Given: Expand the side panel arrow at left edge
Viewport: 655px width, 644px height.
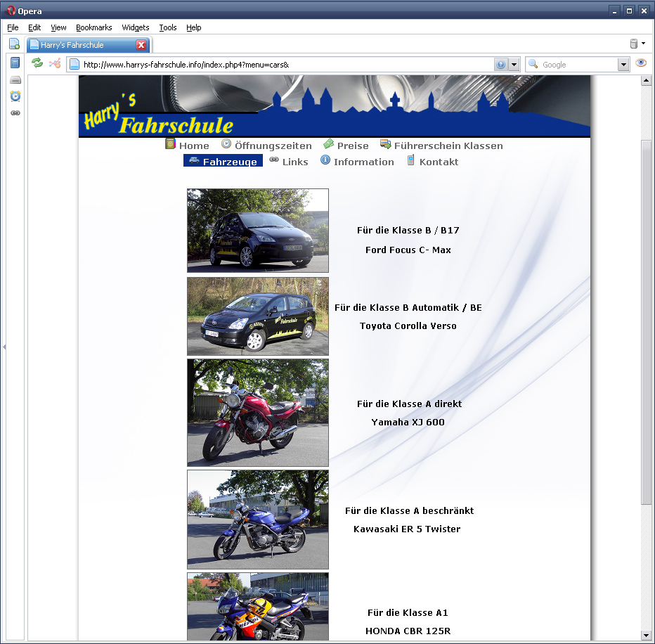Looking at the screenshot, I should coord(4,347).
